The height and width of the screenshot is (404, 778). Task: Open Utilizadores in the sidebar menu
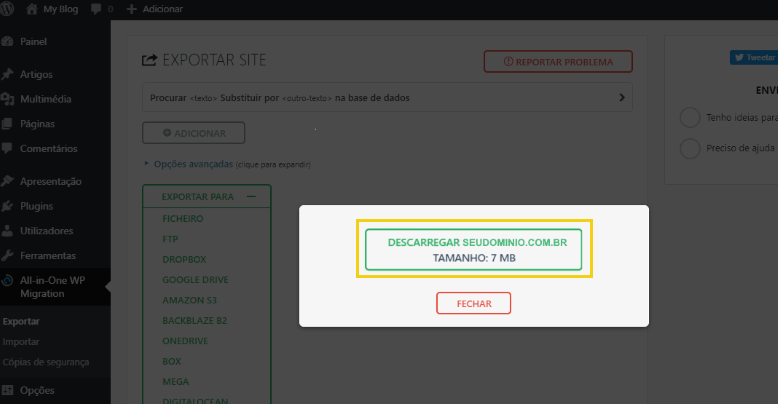click(x=47, y=231)
